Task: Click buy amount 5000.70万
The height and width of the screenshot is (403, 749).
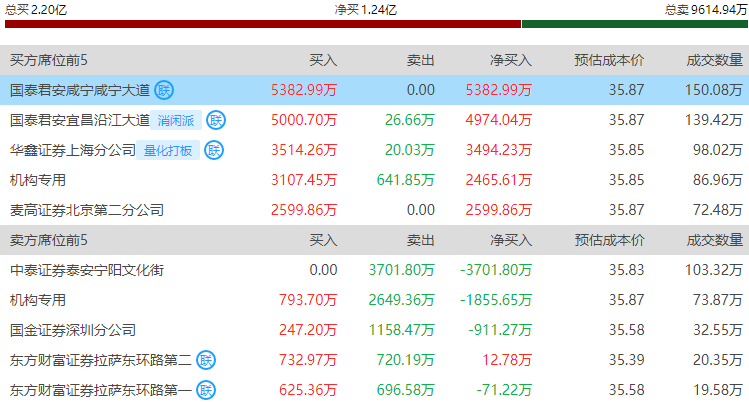Action: pyautogui.click(x=304, y=120)
